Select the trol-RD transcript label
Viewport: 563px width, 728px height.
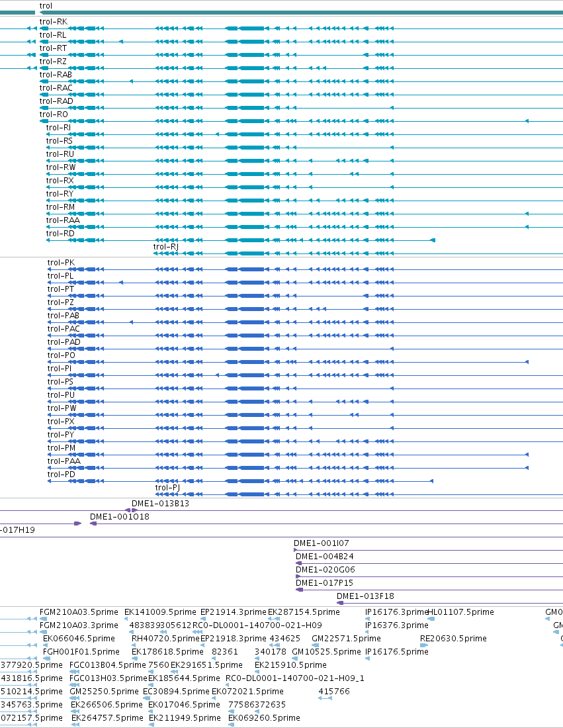pyautogui.click(x=60, y=234)
